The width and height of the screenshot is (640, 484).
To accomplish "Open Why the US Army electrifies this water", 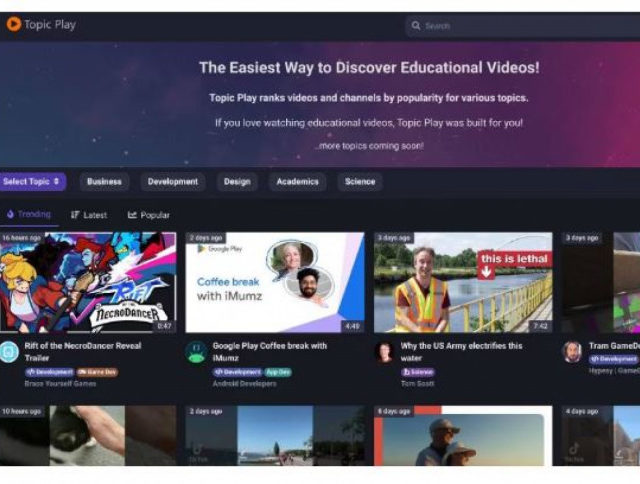I will pyautogui.click(x=462, y=352).
